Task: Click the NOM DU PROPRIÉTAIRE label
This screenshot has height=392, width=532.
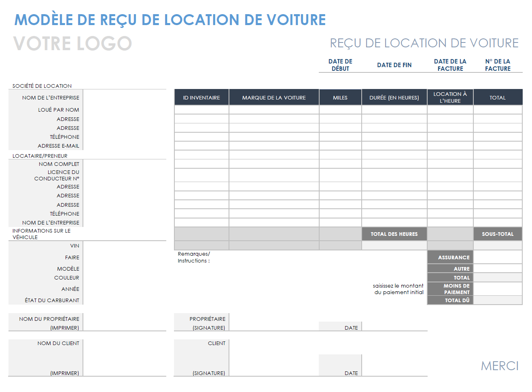Action: (x=49, y=319)
